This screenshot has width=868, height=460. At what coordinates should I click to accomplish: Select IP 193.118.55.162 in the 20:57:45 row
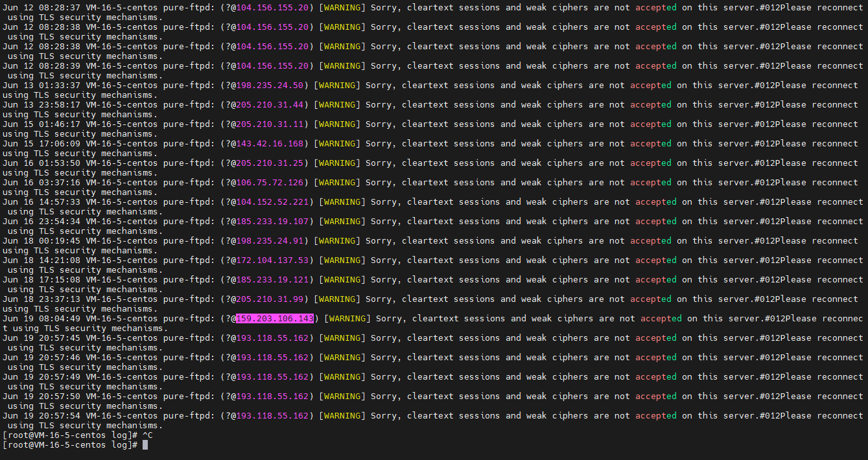point(272,338)
